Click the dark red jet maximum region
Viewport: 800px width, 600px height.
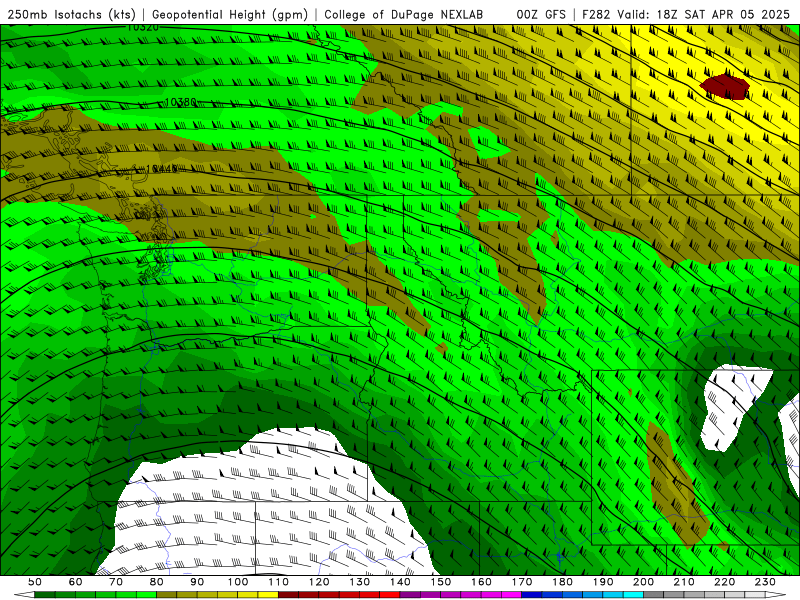click(724, 86)
